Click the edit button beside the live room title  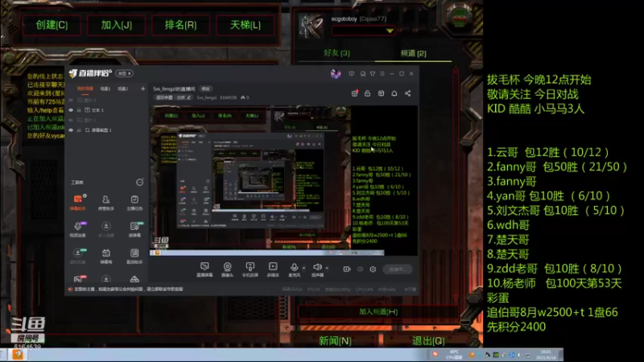(205, 88)
